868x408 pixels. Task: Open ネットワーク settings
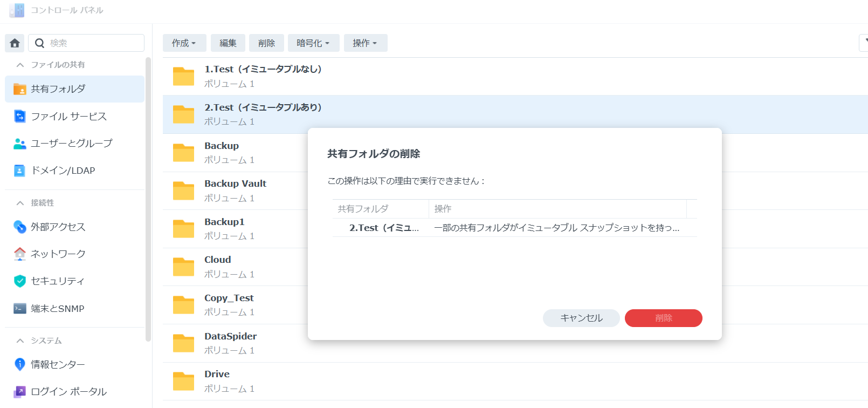[58, 254]
